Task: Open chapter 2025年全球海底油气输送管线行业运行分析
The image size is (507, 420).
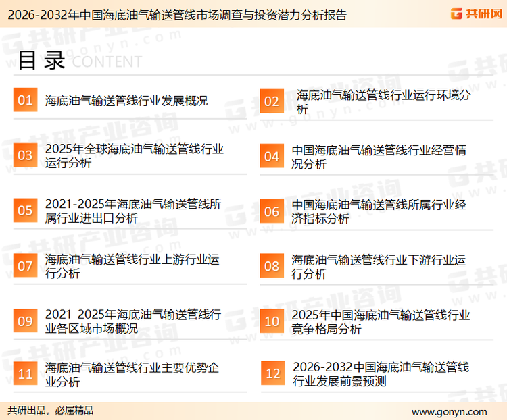Action: coord(134,156)
